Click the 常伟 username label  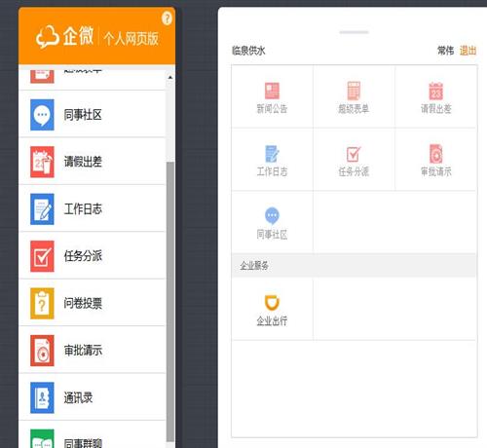pyautogui.click(x=445, y=51)
